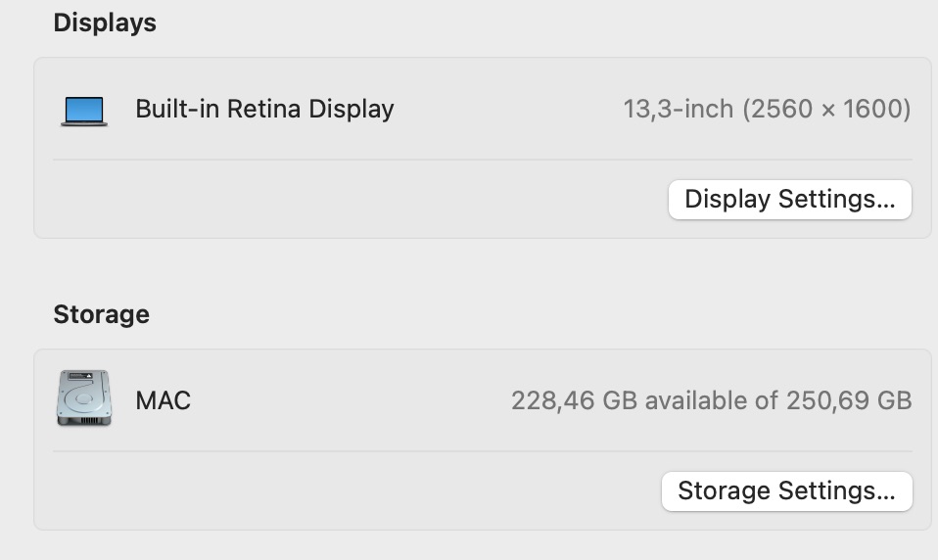
Task: Select the Built-in Retina Display label
Action: (x=264, y=109)
